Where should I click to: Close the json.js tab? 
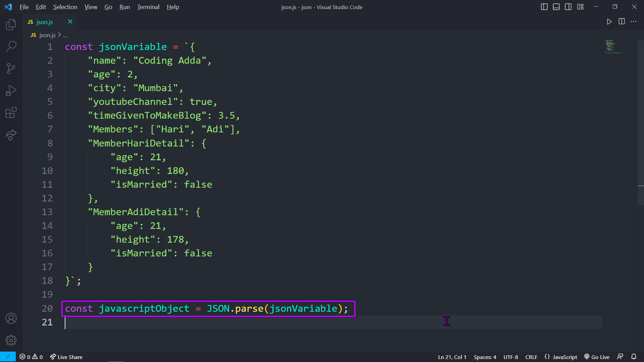(x=70, y=21)
